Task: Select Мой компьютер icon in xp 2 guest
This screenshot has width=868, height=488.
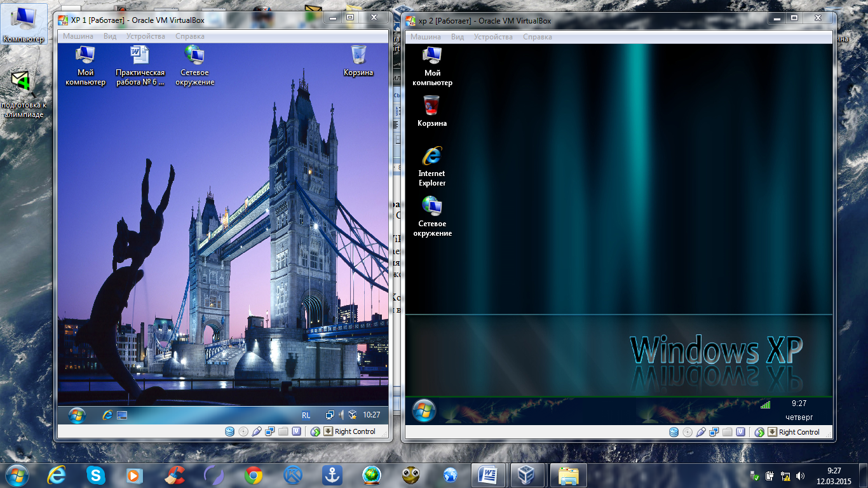Action: point(433,66)
